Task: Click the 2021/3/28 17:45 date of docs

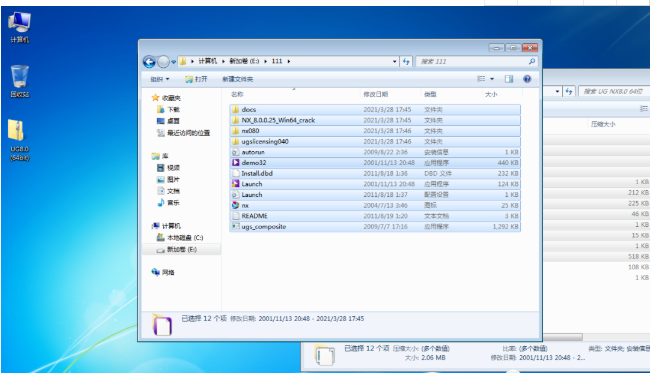Action: point(387,109)
